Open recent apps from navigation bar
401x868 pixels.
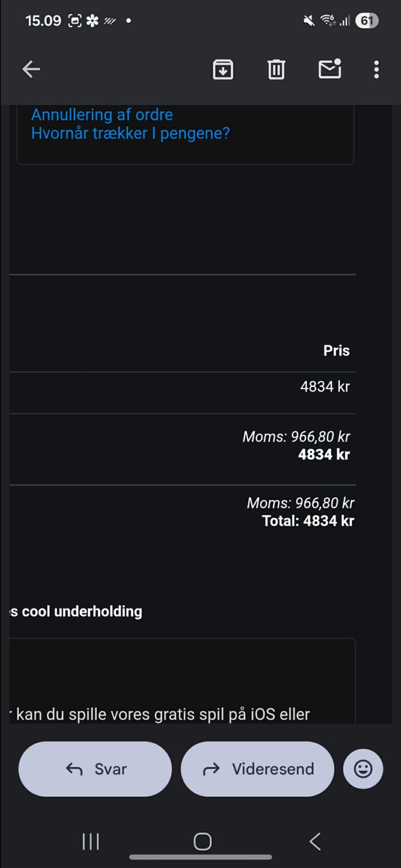click(91, 841)
